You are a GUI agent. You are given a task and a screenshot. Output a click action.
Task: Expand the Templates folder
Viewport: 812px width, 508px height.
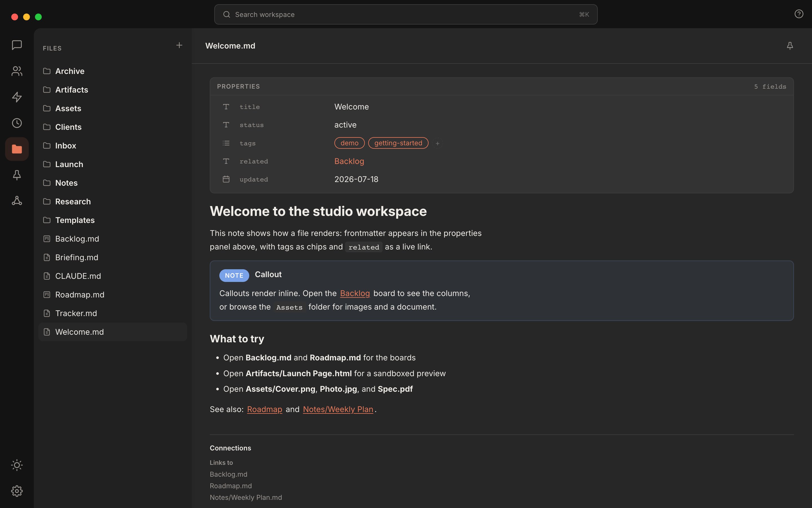[113, 220]
